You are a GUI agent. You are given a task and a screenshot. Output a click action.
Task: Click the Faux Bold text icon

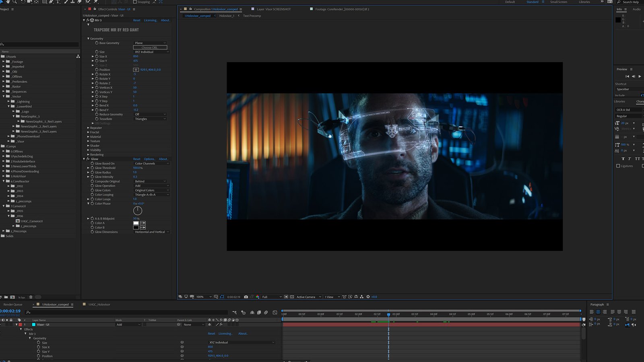[623, 159]
